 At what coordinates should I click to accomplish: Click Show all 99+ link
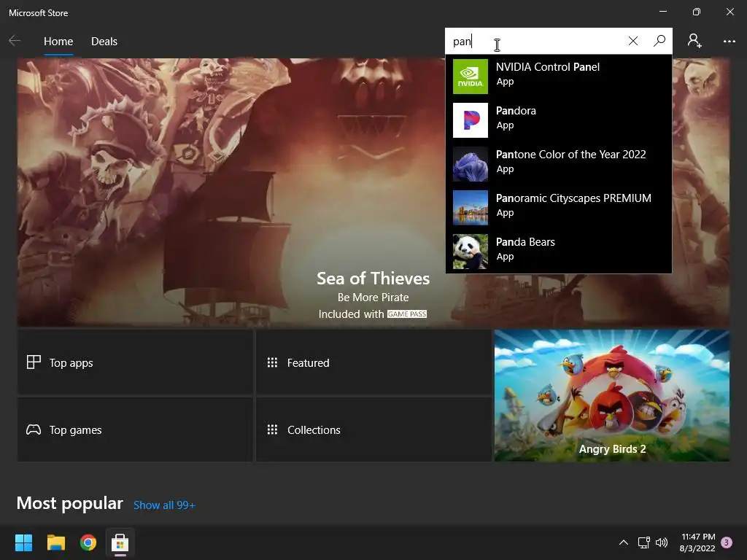click(164, 505)
